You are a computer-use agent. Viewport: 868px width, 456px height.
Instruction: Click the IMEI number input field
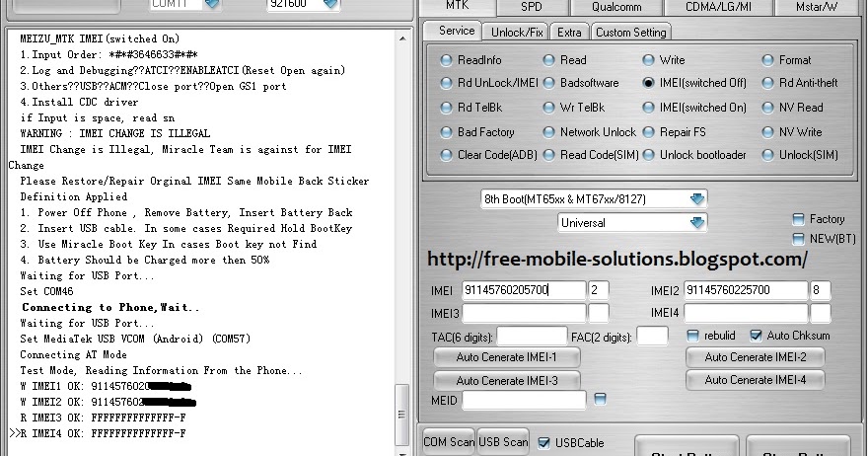(x=524, y=290)
